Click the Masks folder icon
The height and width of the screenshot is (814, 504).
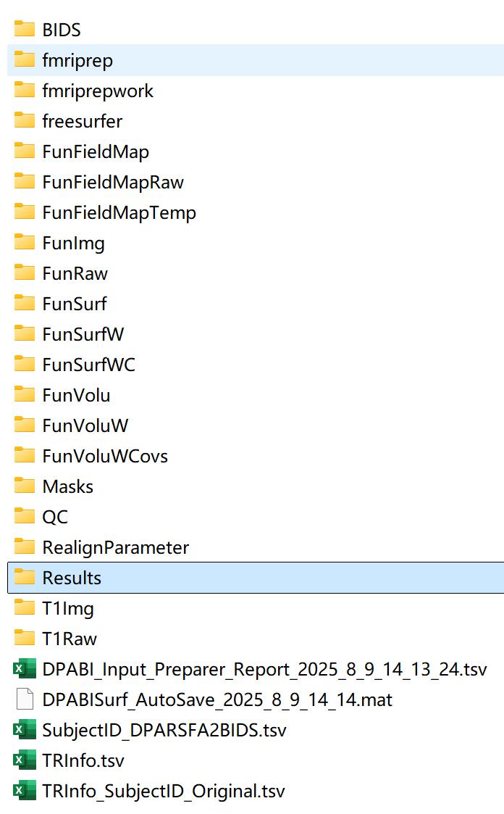coord(25,486)
